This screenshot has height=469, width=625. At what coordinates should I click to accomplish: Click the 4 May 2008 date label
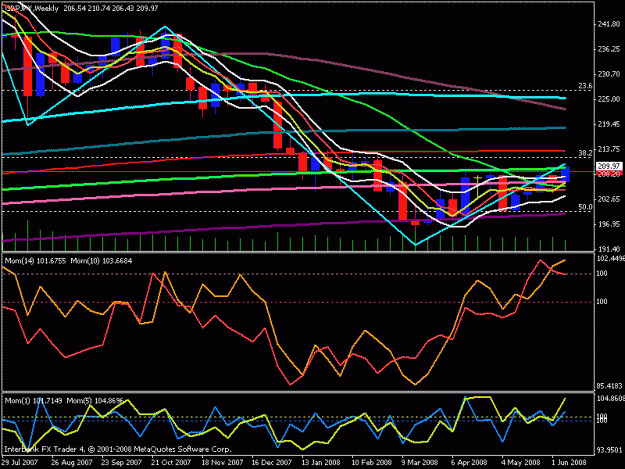click(x=521, y=463)
